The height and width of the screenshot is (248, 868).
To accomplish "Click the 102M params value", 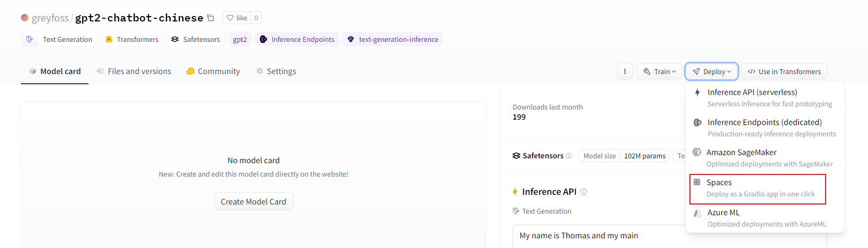I will 645,156.
